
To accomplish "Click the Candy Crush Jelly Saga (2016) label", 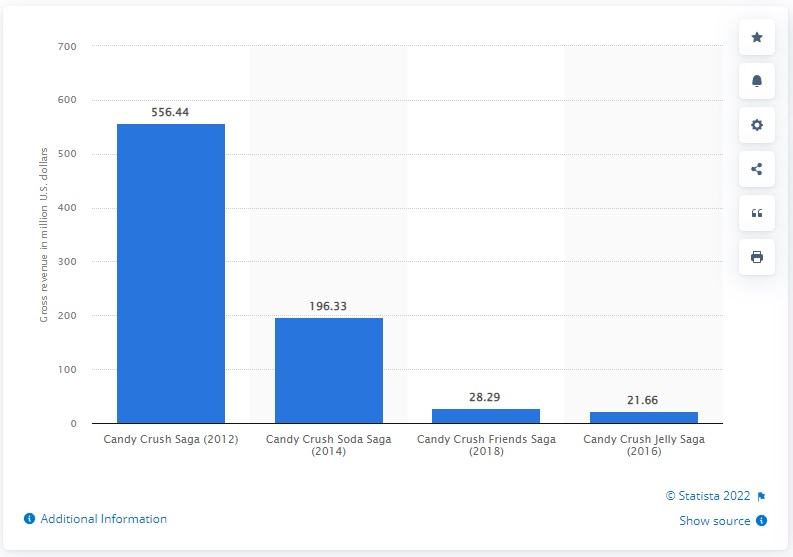I will pos(644,445).
